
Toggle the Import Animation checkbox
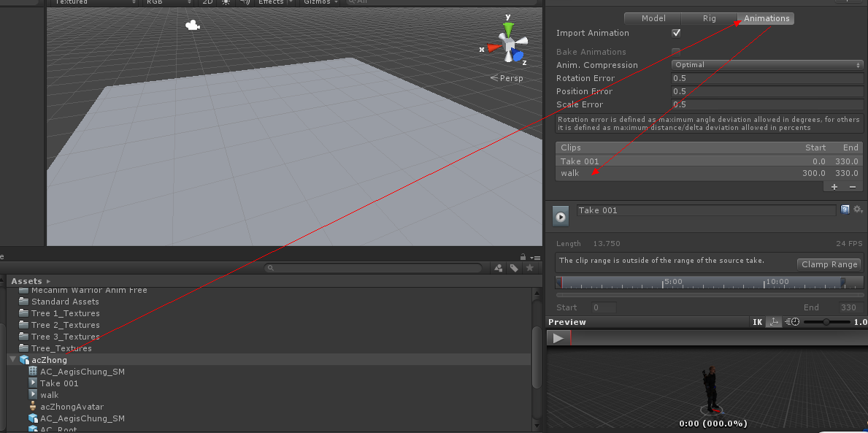pos(676,33)
